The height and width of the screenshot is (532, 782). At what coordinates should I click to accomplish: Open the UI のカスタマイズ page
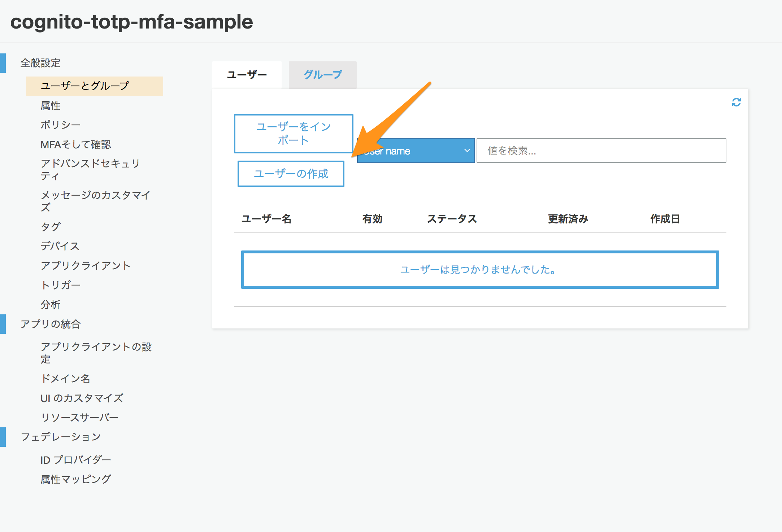(x=82, y=398)
